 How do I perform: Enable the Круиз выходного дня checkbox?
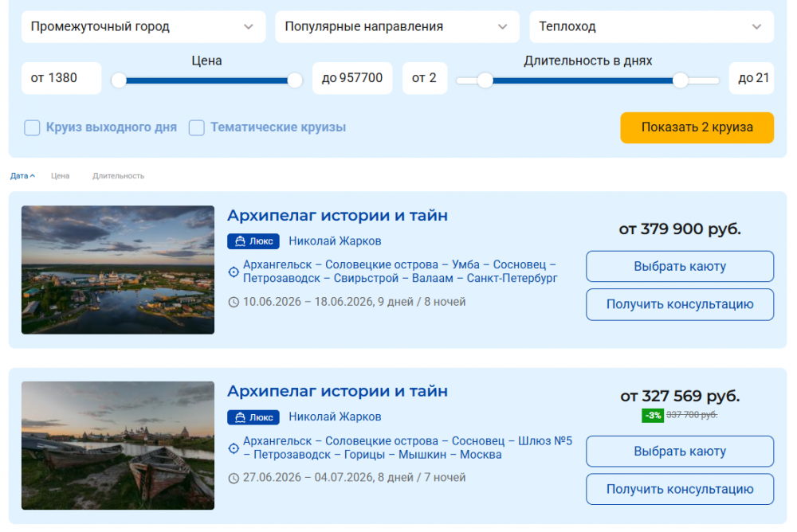tap(32, 127)
